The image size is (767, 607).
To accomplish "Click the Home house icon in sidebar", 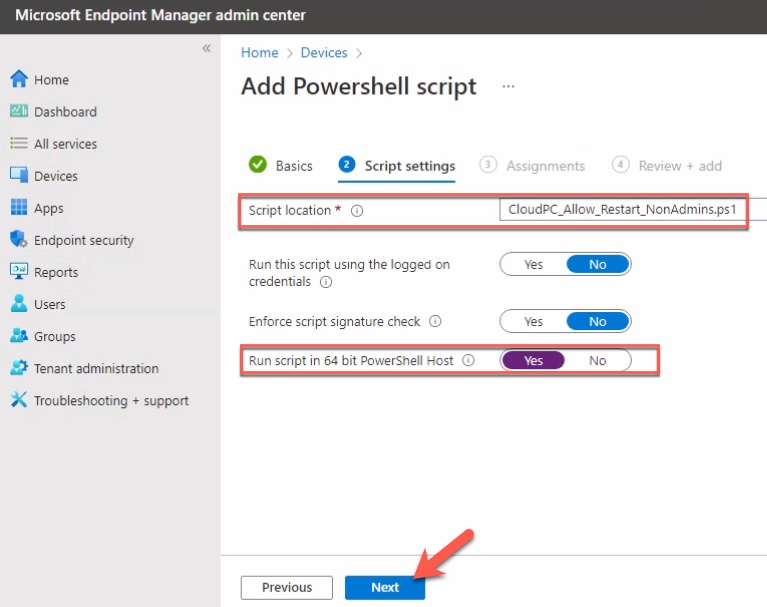I will 19,79.
